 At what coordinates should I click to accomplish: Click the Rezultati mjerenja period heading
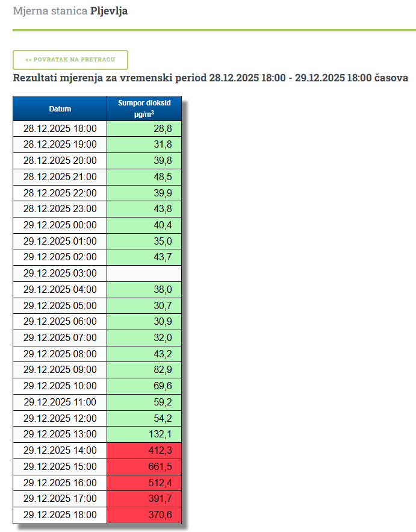pos(210,78)
